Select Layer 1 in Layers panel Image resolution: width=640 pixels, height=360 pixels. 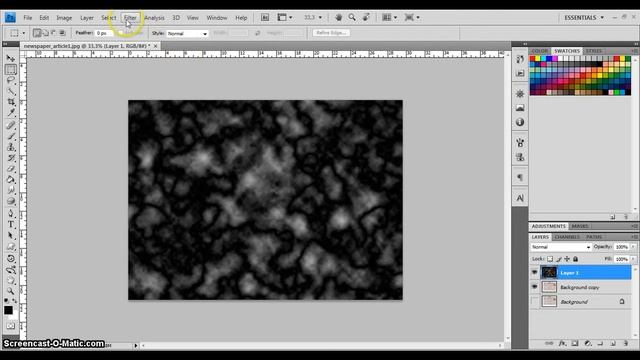point(586,272)
